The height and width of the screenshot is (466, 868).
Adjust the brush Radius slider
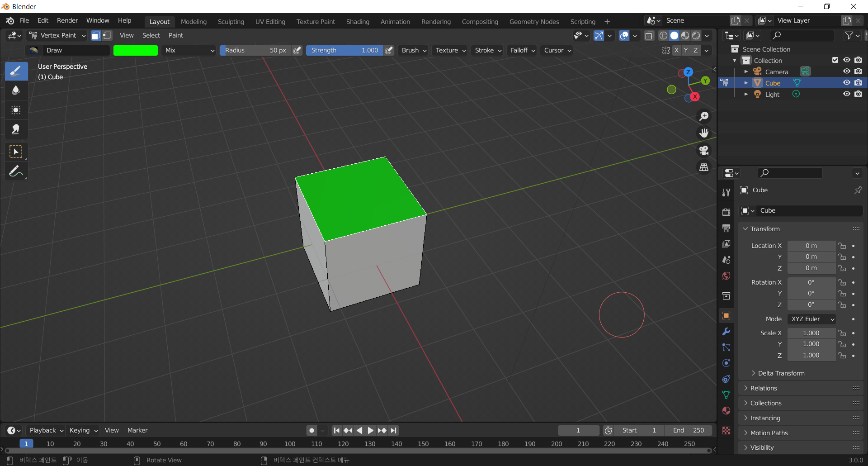pyautogui.click(x=255, y=50)
